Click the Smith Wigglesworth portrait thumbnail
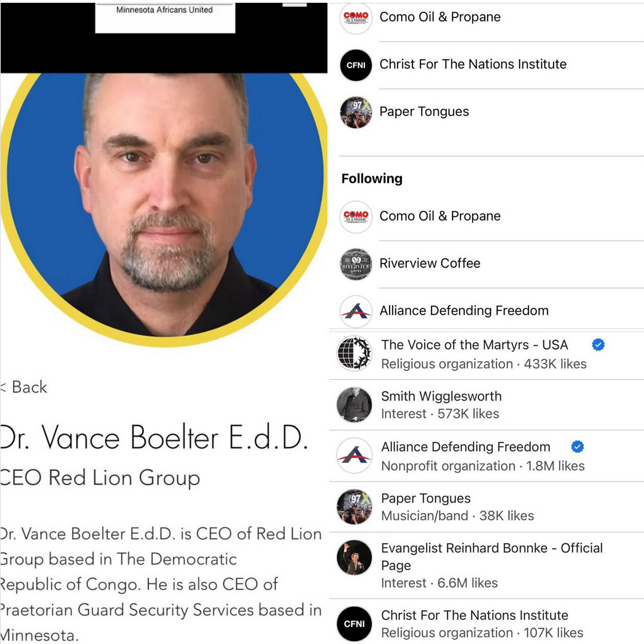644x644 pixels. pyautogui.click(x=354, y=405)
